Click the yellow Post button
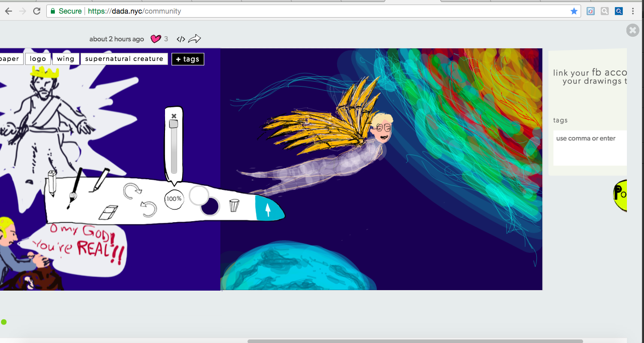This screenshot has height=343, width=644. (x=620, y=195)
